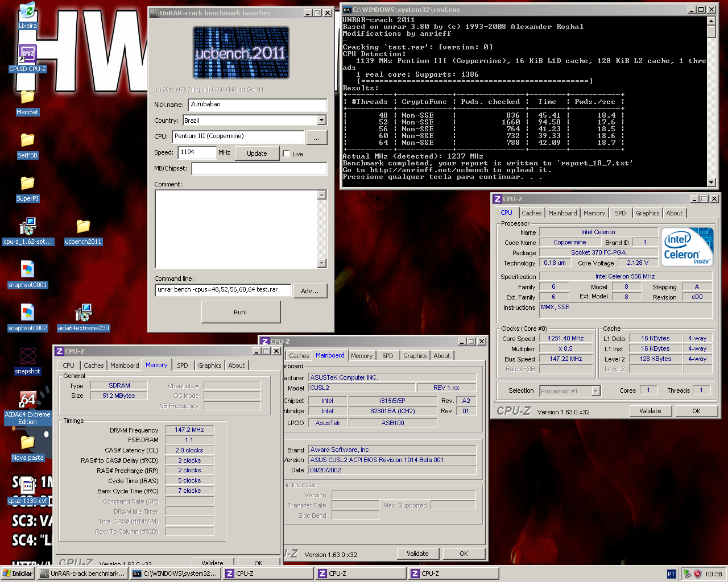This screenshot has width=728, height=582.
Task: Click the Nick name input field
Action: [x=257, y=105]
